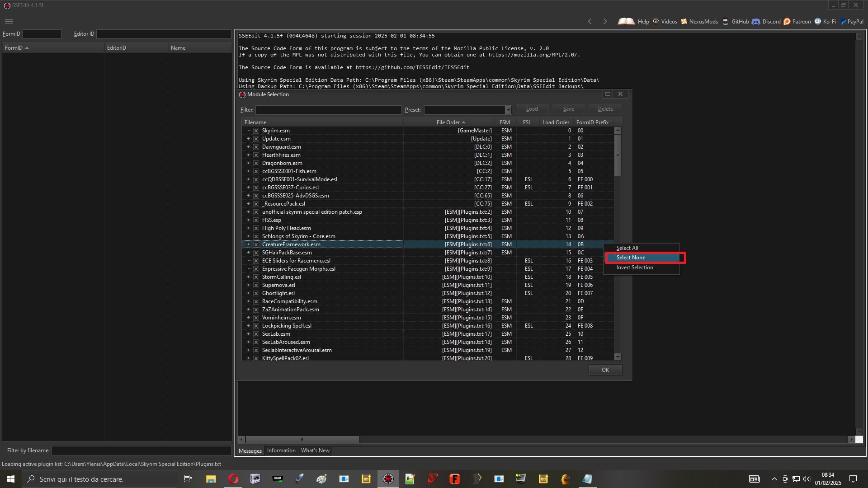
Task: Click the Editor ID search field
Action: (164, 34)
